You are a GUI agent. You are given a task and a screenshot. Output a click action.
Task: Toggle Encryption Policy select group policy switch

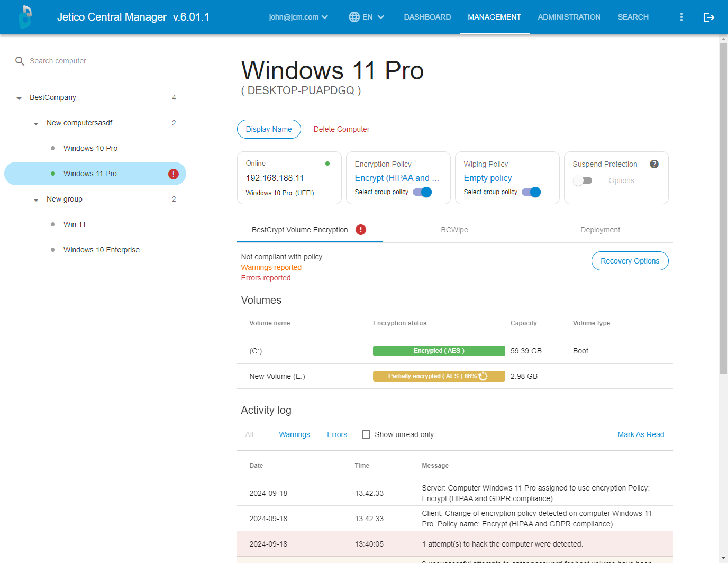[x=422, y=192]
